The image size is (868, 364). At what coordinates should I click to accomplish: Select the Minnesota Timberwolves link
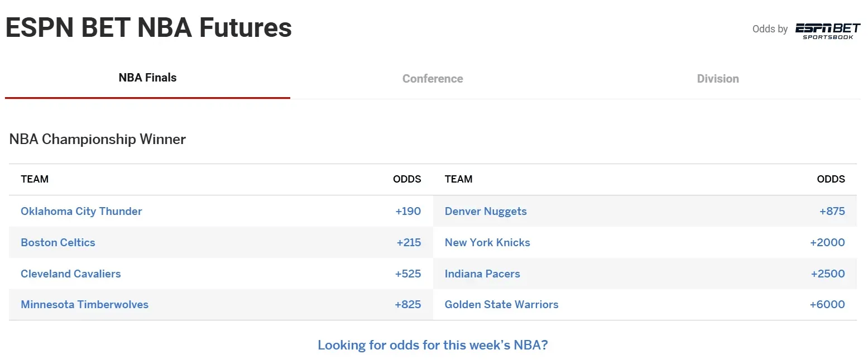85,305
